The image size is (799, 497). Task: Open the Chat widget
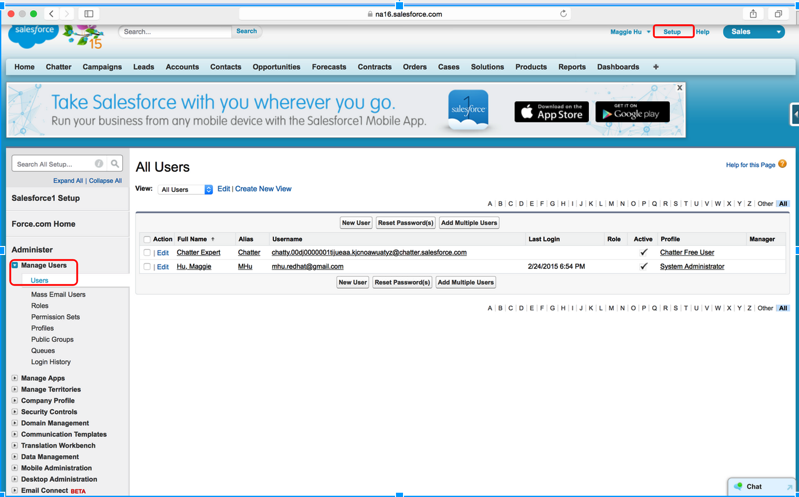(761, 487)
